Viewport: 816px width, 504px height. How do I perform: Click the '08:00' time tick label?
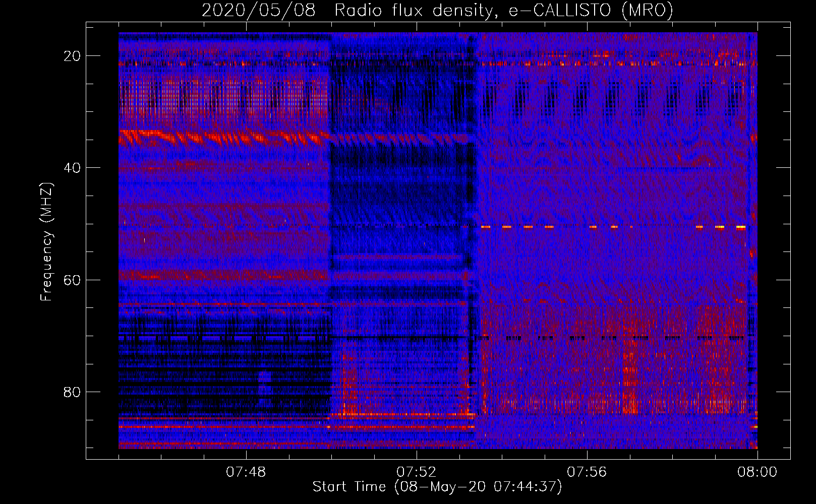757,472
